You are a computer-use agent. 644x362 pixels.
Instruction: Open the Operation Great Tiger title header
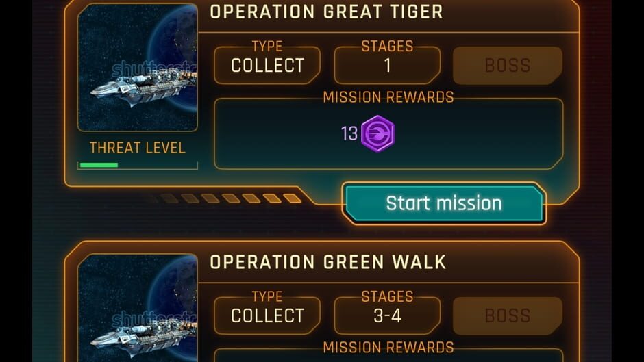coord(327,12)
